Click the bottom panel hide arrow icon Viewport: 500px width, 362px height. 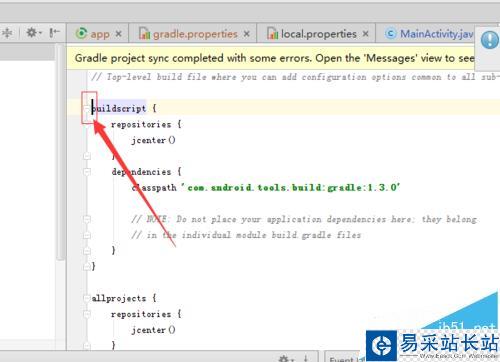pyautogui.click(x=306, y=359)
